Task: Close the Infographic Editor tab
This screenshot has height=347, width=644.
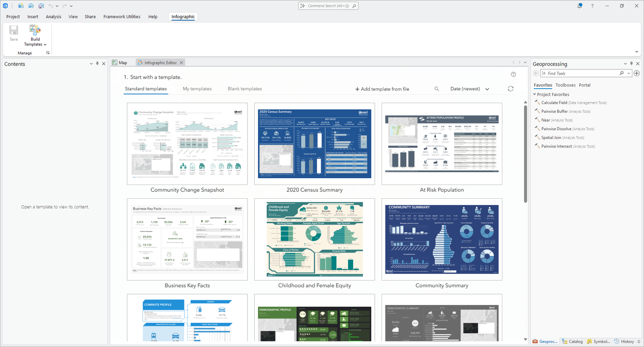Action: tap(182, 63)
